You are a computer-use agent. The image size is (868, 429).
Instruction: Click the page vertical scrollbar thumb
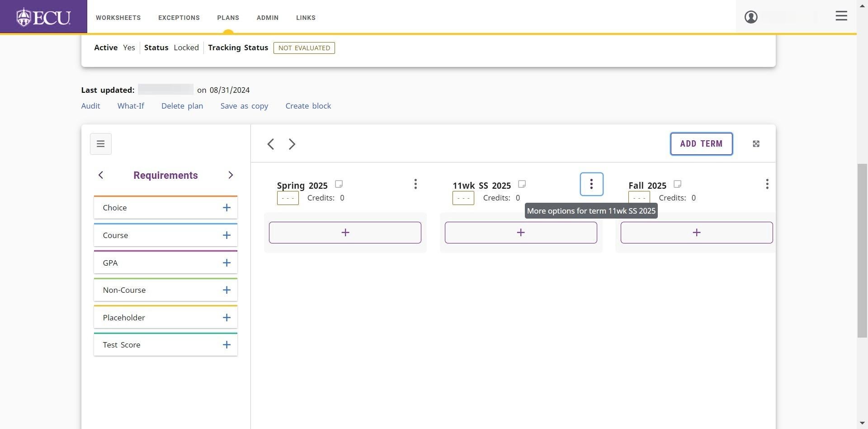click(862, 250)
